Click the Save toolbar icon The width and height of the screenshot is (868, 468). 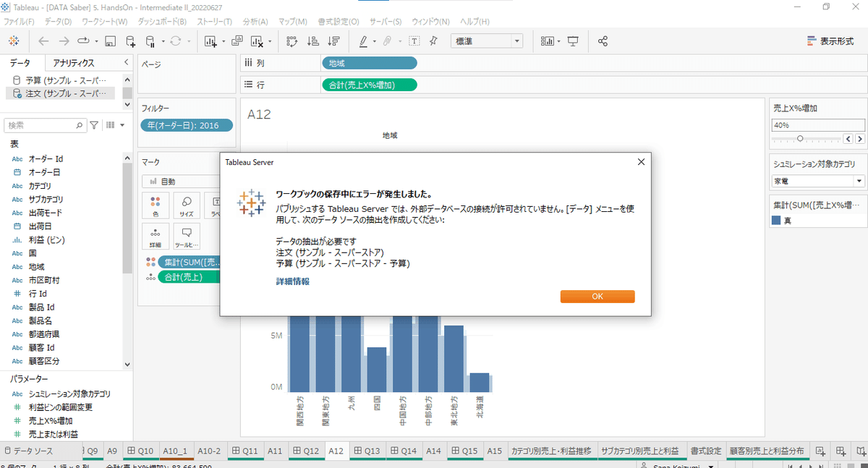(x=110, y=41)
